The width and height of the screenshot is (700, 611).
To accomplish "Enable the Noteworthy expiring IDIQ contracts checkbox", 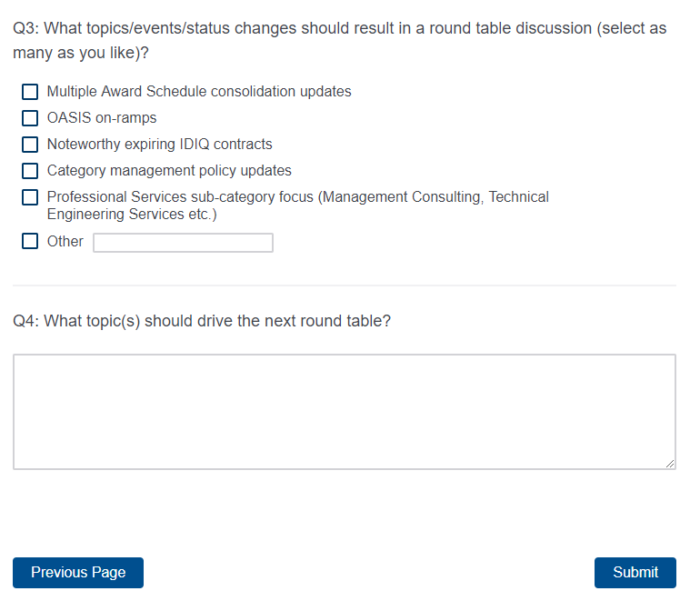I will pyautogui.click(x=30, y=145).
